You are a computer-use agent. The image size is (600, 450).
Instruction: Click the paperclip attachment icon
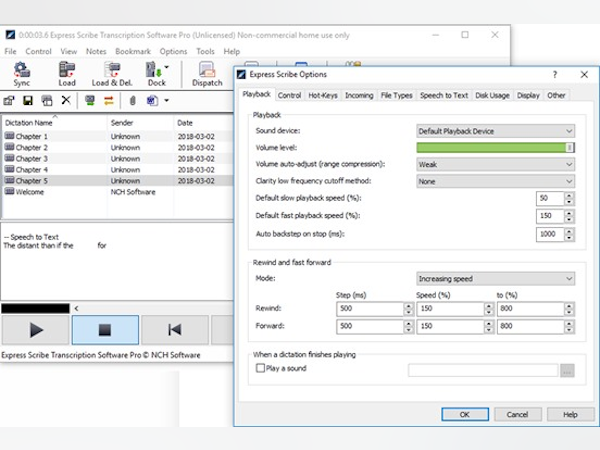tap(131, 100)
